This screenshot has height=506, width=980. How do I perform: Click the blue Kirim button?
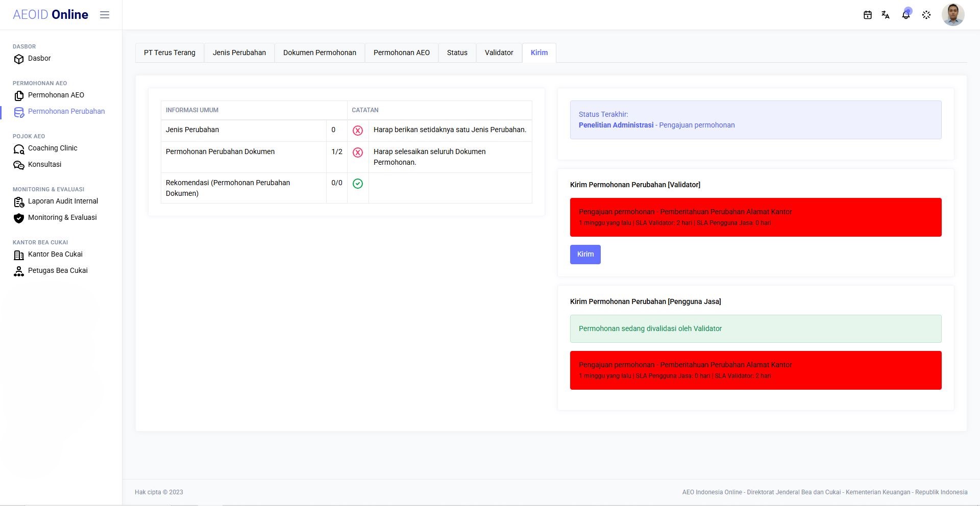click(x=585, y=254)
